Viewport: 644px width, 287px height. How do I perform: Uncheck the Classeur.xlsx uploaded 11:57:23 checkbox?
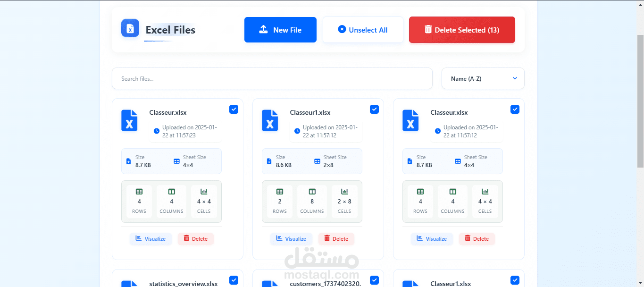coord(234,110)
